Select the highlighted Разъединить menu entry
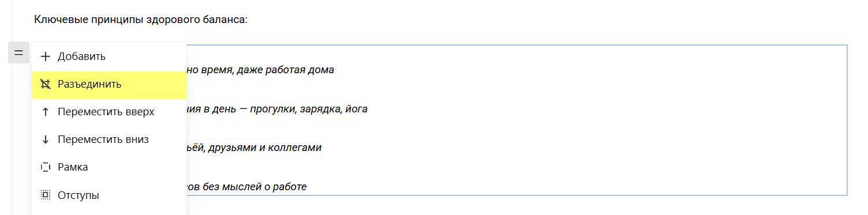 click(109, 84)
